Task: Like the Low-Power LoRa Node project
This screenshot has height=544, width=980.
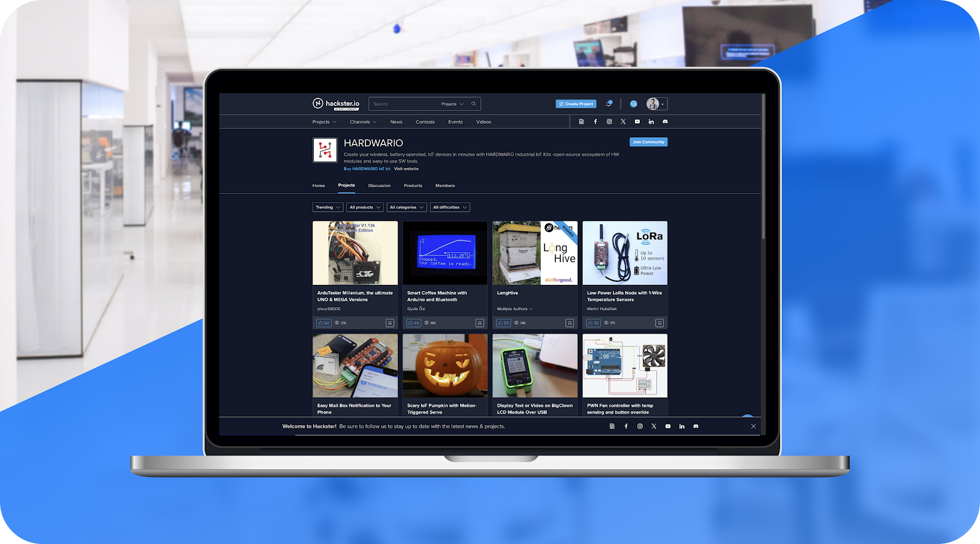Action: 593,323
